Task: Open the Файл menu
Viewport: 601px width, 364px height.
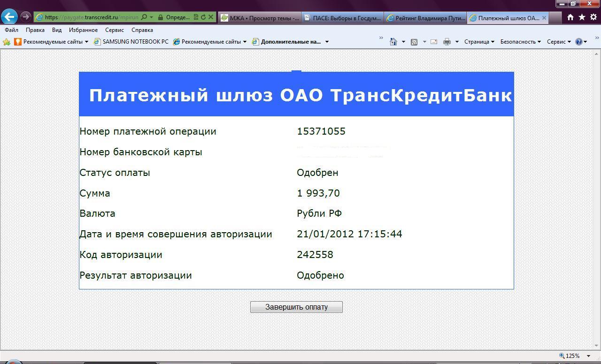Action: 12,30
